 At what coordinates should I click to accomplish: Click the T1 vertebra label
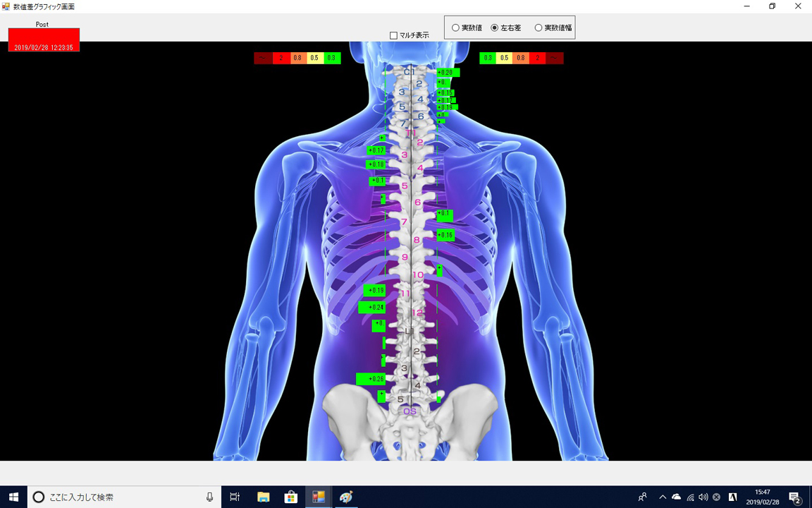(x=411, y=133)
